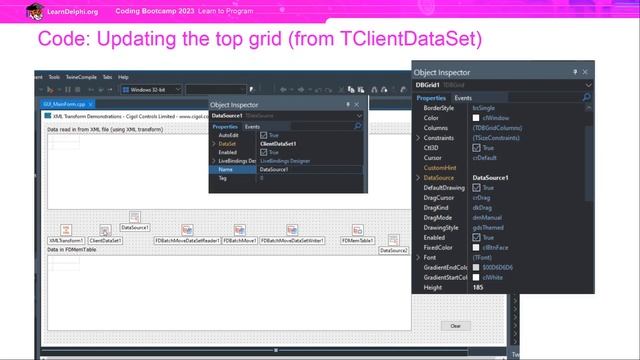Toggle the Enabled checkbox in DataSource1 inspector

pos(264,152)
